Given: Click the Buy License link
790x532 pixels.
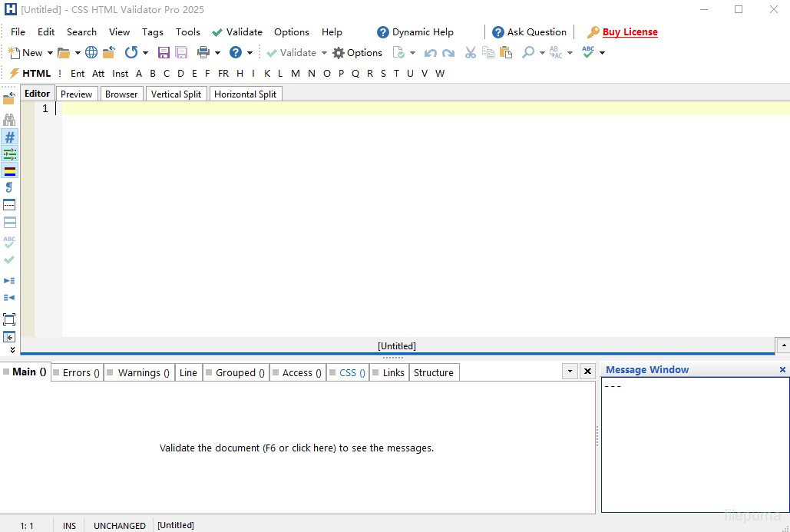Looking at the screenshot, I should [x=630, y=31].
